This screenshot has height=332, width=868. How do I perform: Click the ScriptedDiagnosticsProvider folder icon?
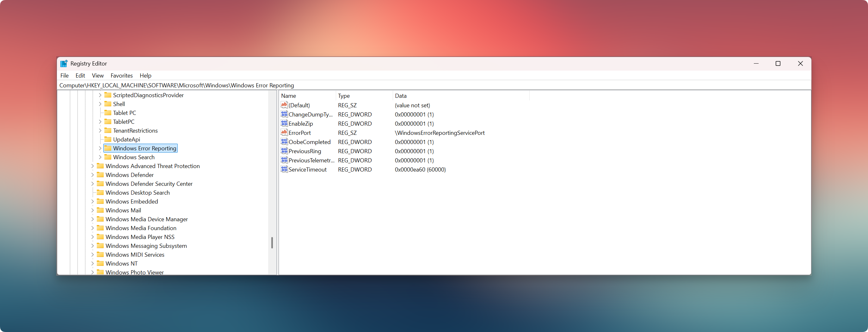(x=108, y=95)
